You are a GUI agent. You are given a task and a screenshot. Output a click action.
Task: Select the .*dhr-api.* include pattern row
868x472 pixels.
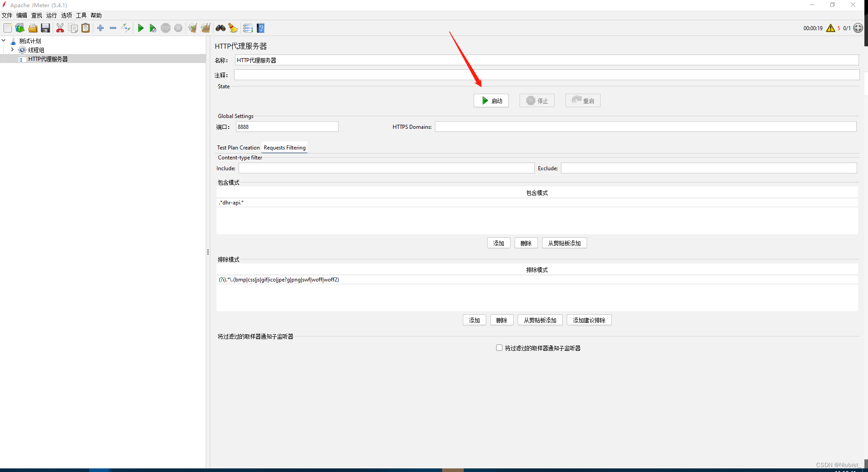(x=537, y=203)
